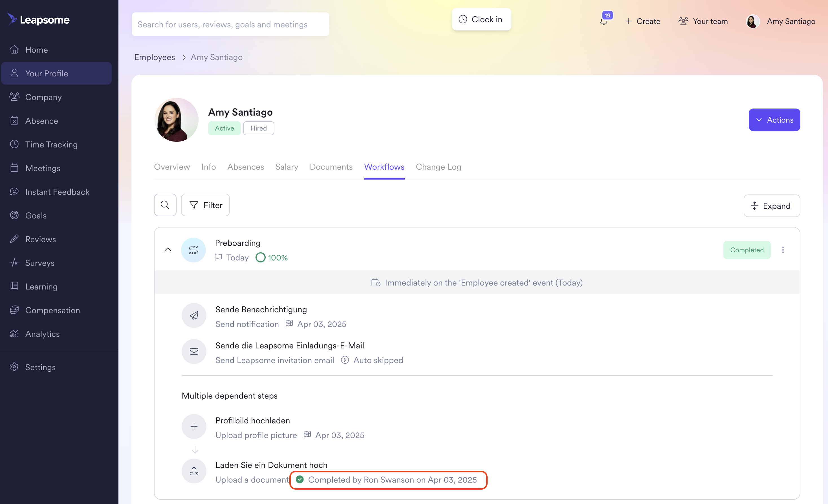Collapse the Preboarding workflow chevron
The width and height of the screenshot is (828, 504).
point(168,249)
